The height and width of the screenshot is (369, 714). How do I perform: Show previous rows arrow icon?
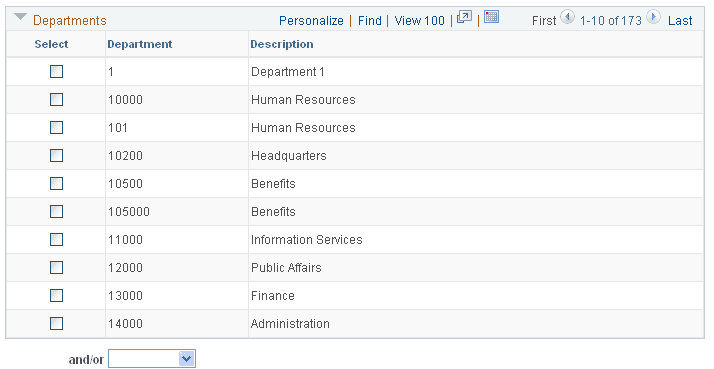click(567, 17)
